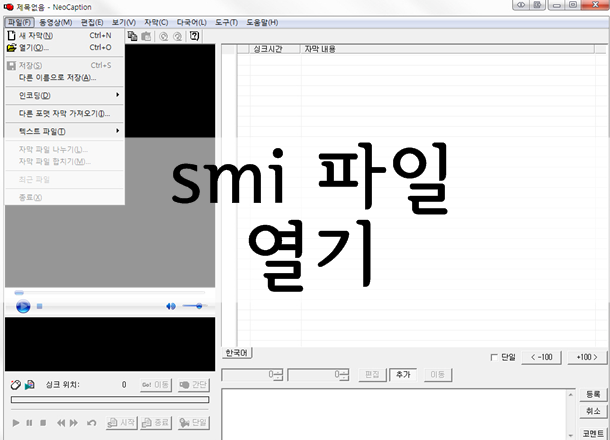The image size is (610, 440).
Task: Click the 종료 sync button
Action: tap(156, 422)
